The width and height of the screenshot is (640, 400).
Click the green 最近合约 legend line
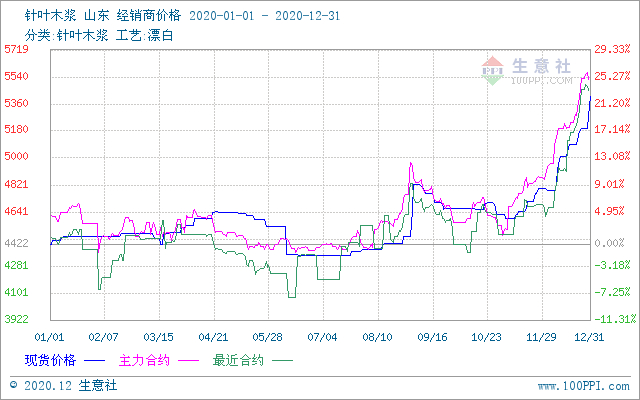(x=283, y=359)
